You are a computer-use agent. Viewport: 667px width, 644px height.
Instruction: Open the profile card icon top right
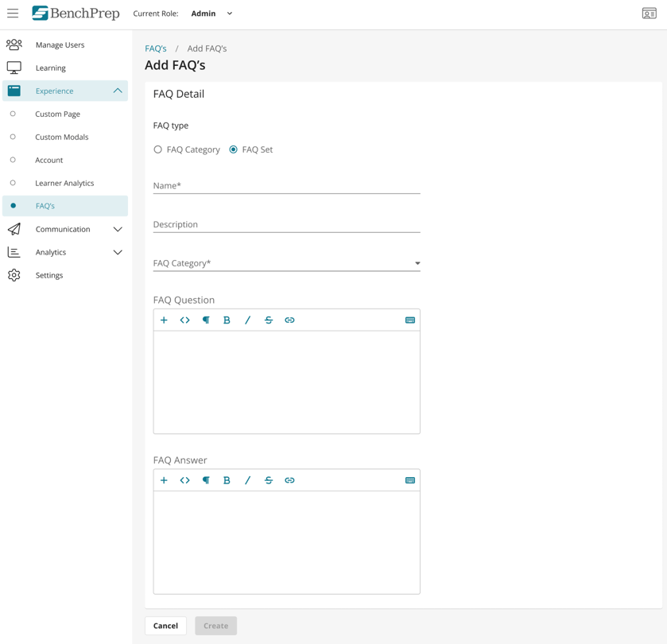coord(649,14)
